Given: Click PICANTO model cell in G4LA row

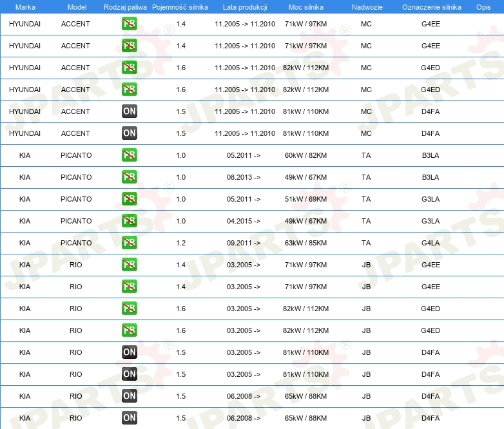Looking at the screenshot, I should pyautogui.click(x=76, y=243).
